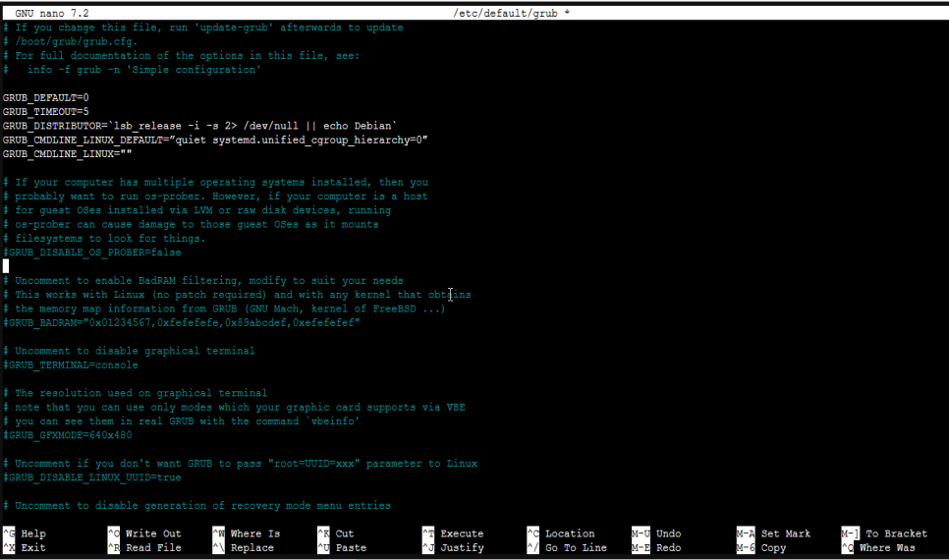The width and height of the screenshot is (949, 560).
Task: Click the Exit shortcut label
Action: pos(32,547)
